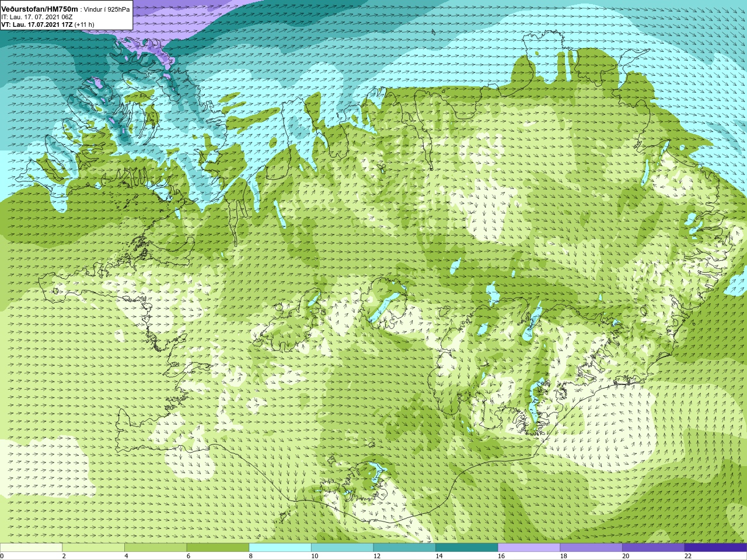Click the legend scale value "20"
The height and width of the screenshot is (560, 747).
(626, 556)
